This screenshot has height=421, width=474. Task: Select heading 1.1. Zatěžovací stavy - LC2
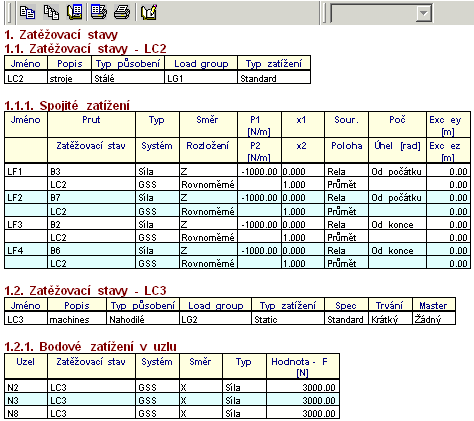(x=85, y=49)
